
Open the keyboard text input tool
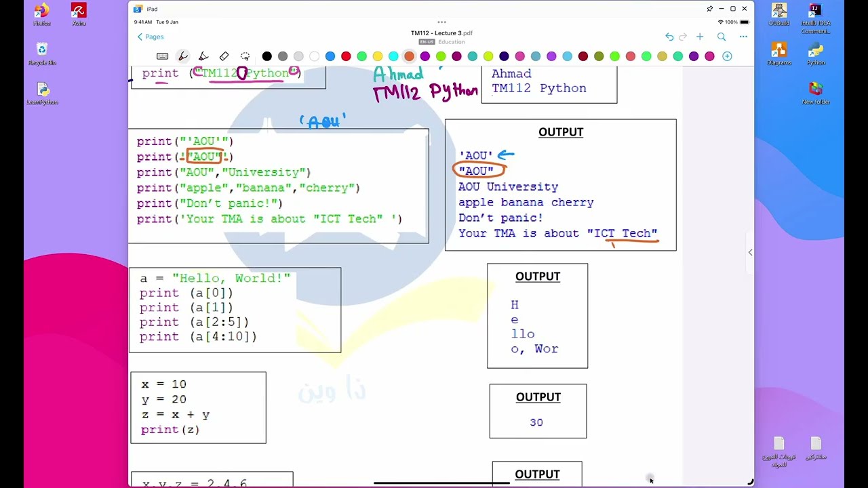pyautogui.click(x=162, y=56)
